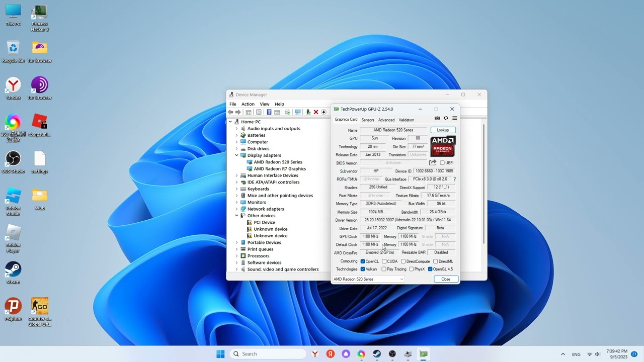
Task: Click the BIOS export share icon
Action: 432,162
